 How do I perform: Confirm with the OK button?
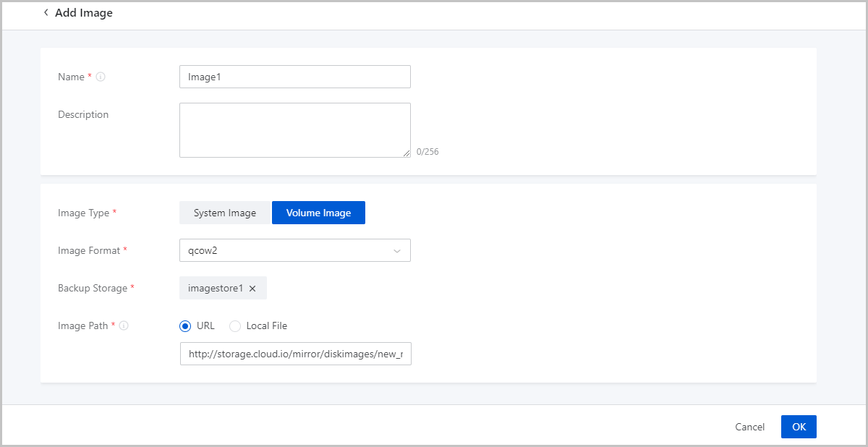point(799,427)
